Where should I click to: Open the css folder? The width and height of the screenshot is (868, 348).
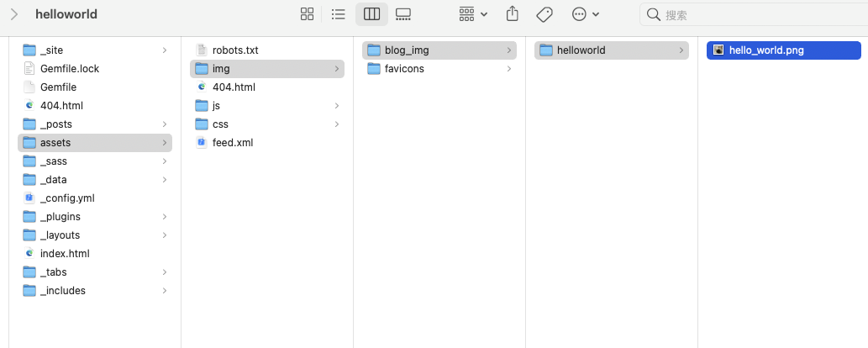point(220,124)
